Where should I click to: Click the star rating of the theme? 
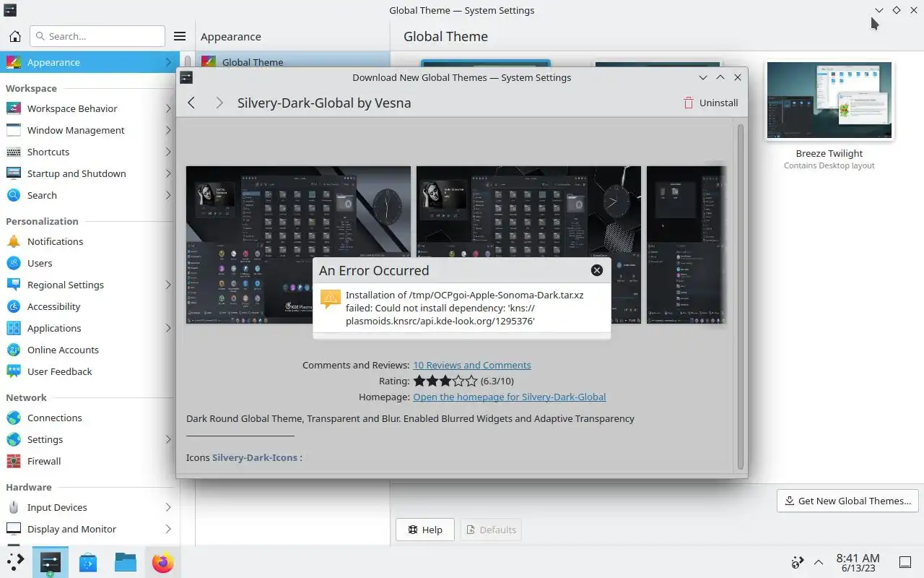click(x=445, y=381)
